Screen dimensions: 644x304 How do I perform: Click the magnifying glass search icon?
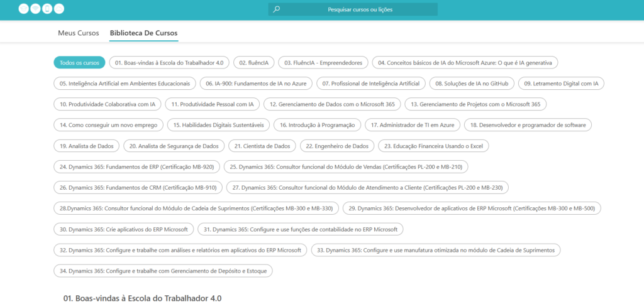coord(277,9)
